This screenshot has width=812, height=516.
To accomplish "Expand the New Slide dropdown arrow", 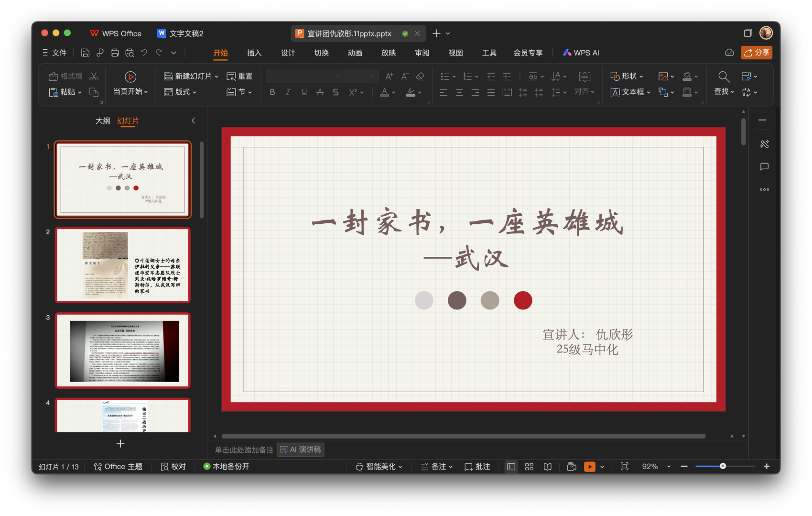I will click(217, 77).
